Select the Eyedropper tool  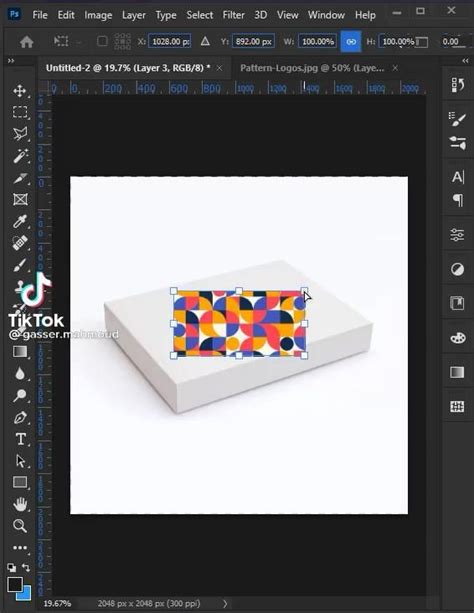point(20,221)
